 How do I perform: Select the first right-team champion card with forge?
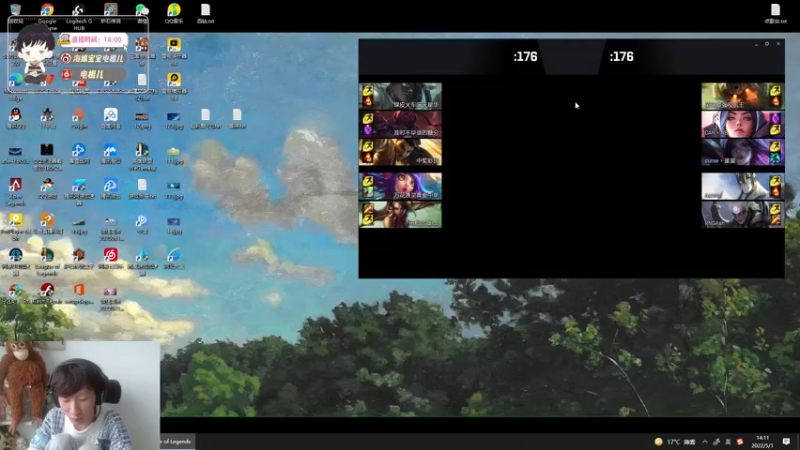point(743,96)
